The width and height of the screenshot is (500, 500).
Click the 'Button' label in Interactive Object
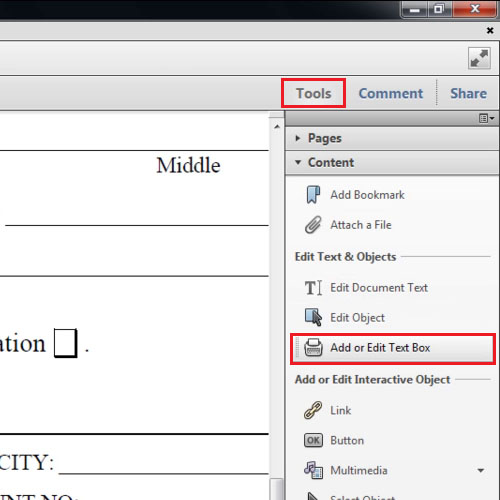click(347, 440)
